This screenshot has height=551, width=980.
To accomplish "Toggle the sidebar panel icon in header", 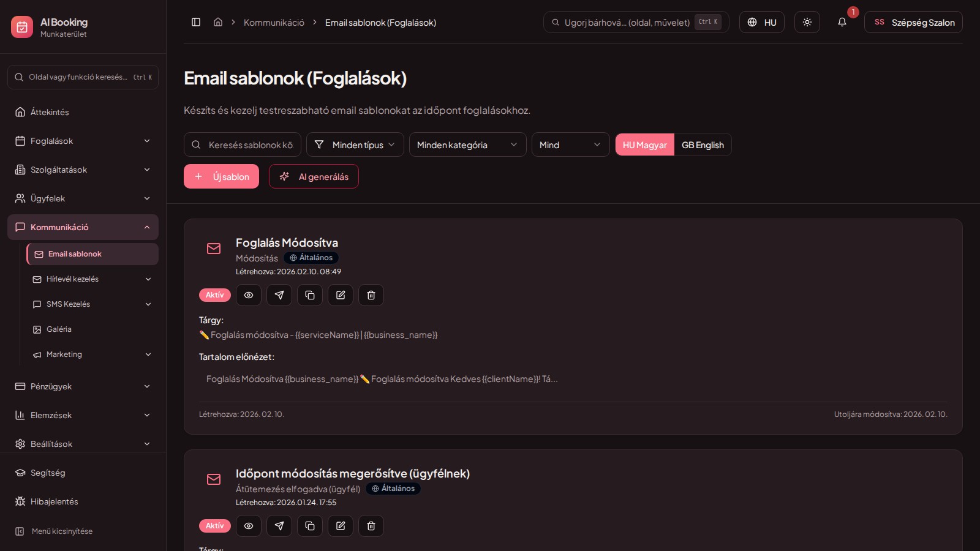I will pos(196,22).
